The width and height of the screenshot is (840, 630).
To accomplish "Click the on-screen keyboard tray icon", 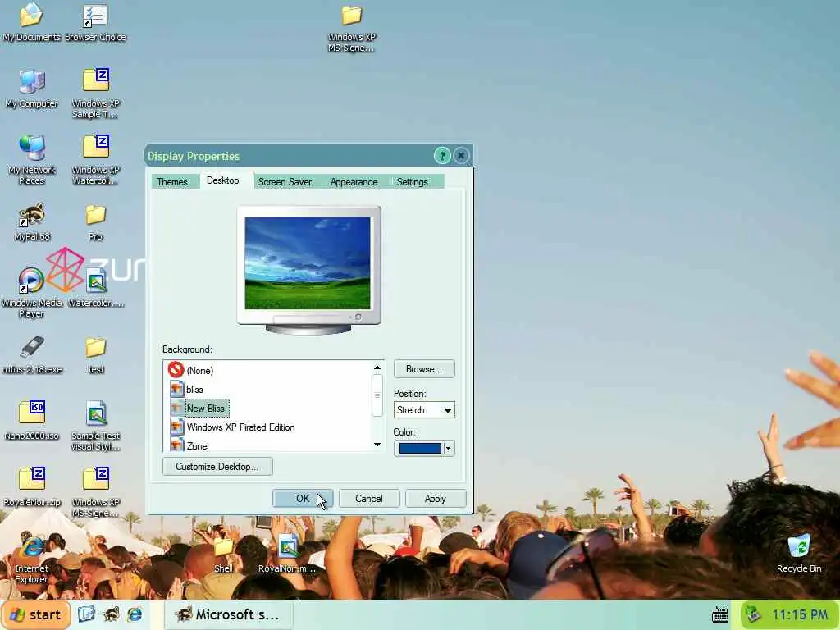I will pos(720,614).
